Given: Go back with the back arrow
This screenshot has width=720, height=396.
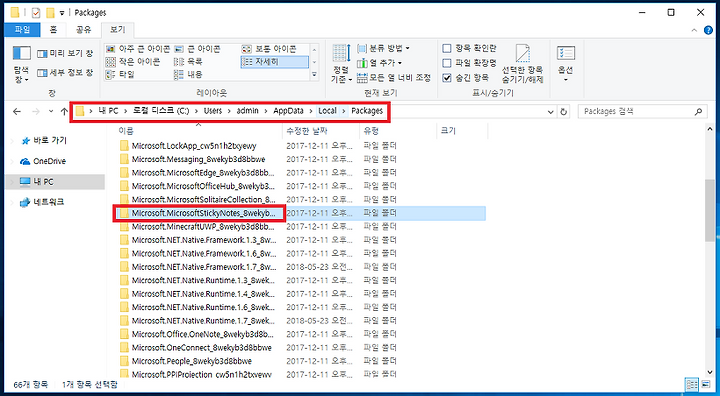Looking at the screenshot, I should [x=17, y=111].
